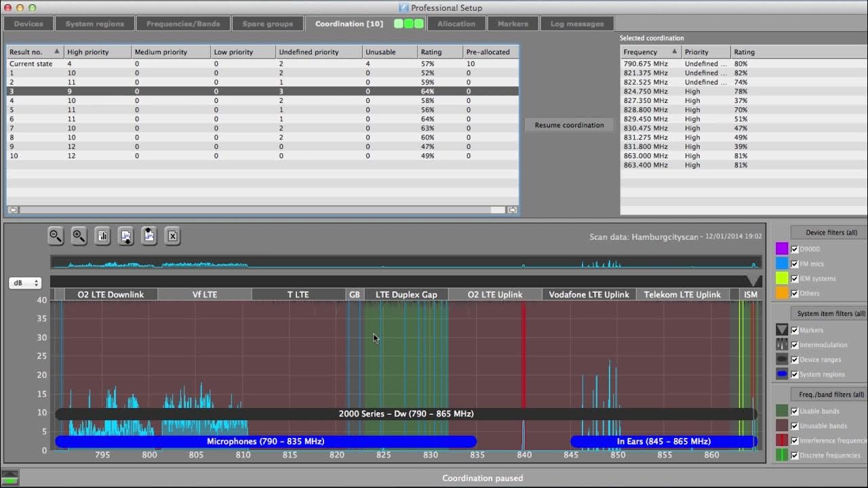Open the System regions tab
The image size is (868, 488).
pos(95,24)
